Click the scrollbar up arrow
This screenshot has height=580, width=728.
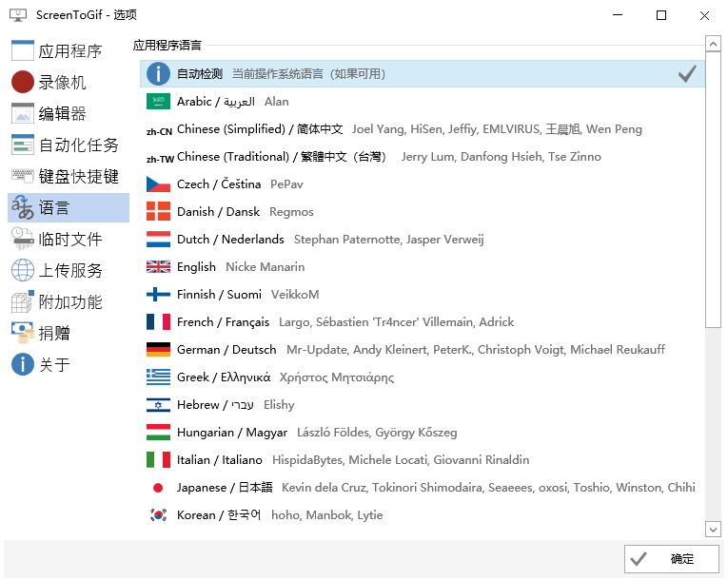pos(713,44)
